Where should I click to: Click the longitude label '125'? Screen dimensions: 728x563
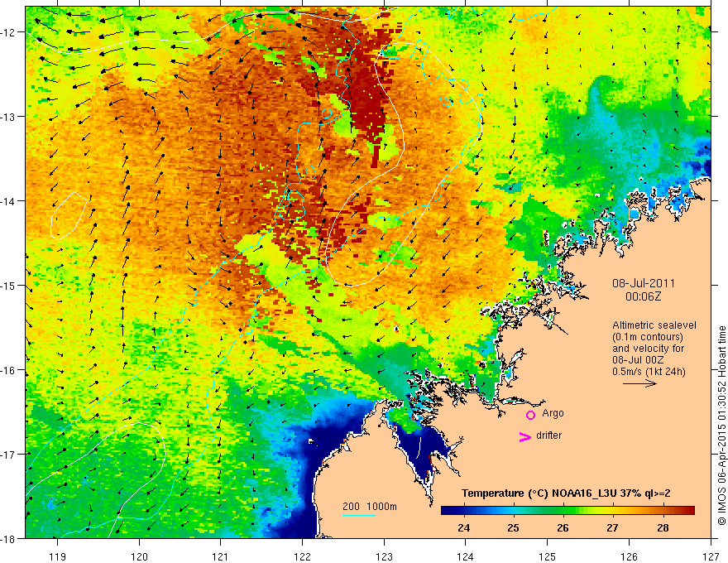point(548,556)
